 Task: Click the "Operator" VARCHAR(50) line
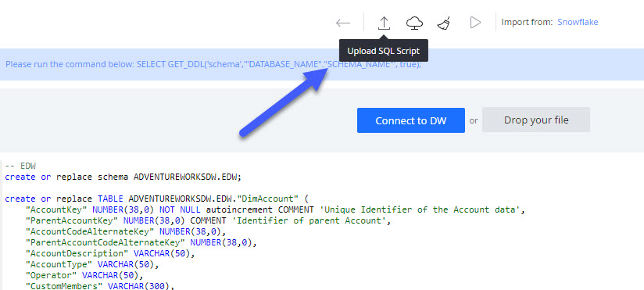[x=84, y=275]
